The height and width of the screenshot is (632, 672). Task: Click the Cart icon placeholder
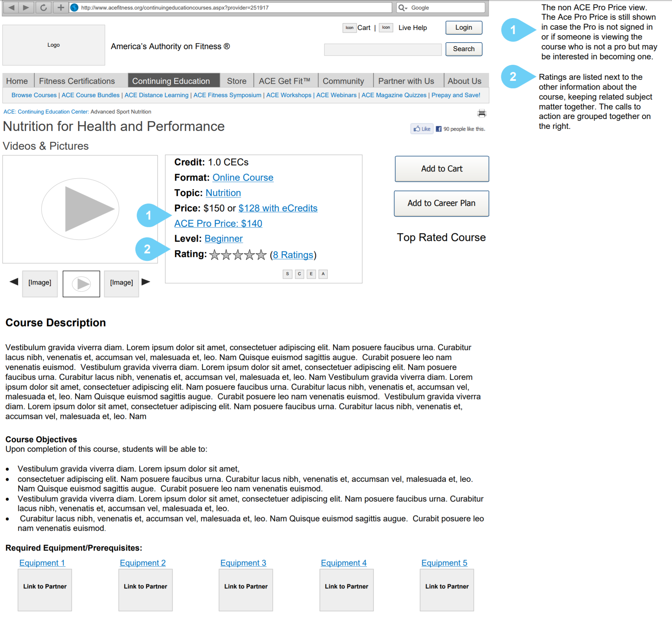coord(349,28)
